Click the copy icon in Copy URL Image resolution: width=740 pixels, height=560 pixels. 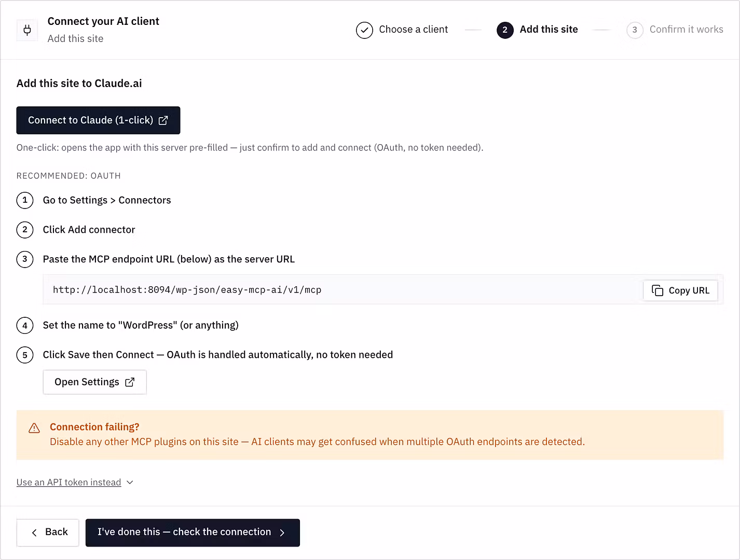657,290
